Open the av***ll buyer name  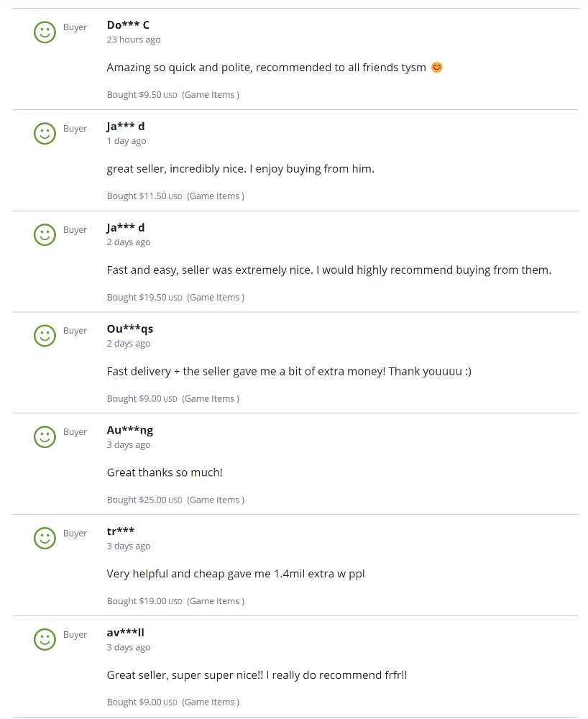126,633
